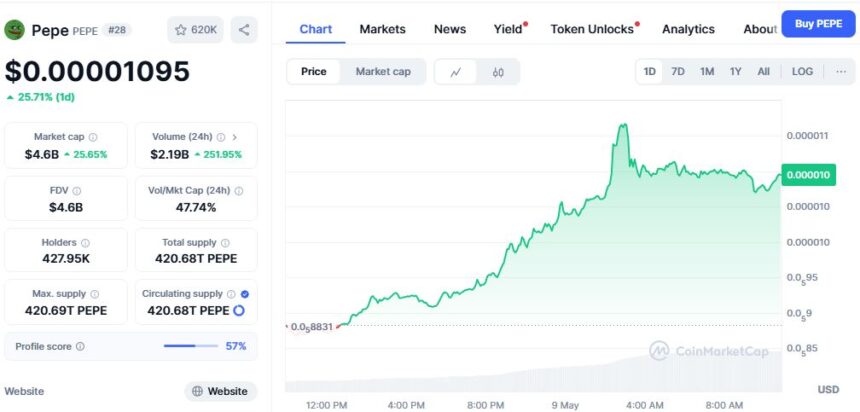Viewport: 860px width, 412px height.
Task: Switch to the Markets tab
Action: 382,29
